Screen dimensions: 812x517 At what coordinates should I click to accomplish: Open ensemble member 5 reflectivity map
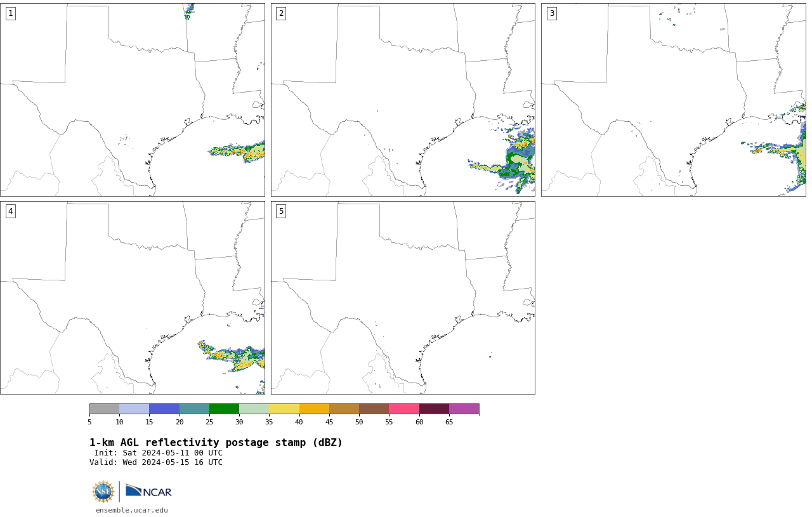click(x=403, y=298)
